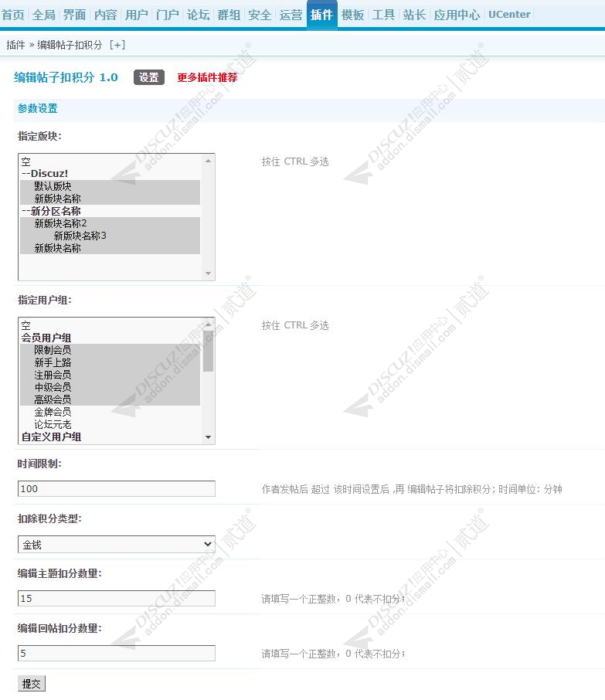Switch to the 应用中心 tab
The height and width of the screenshot is (700, 605).
[x=457, y=15]
